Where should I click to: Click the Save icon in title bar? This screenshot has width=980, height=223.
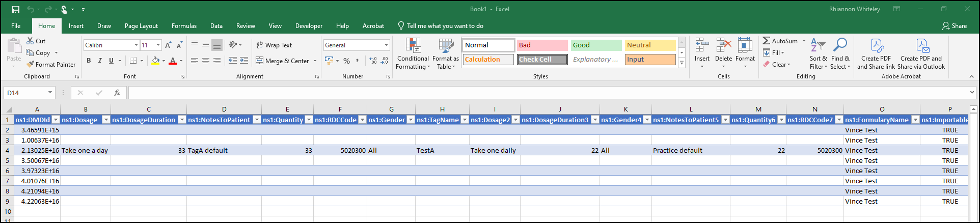pos(16,10)
